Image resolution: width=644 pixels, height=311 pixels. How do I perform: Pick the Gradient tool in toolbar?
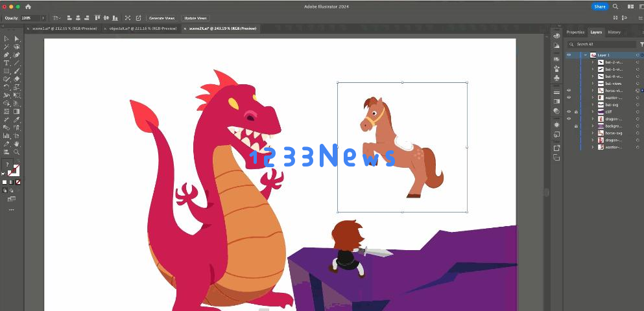17,111
